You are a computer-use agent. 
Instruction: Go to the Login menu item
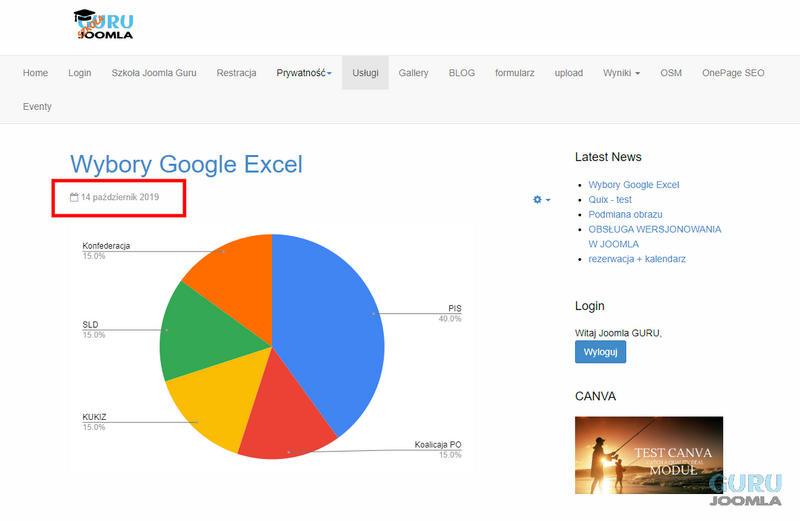click(80, 73)
